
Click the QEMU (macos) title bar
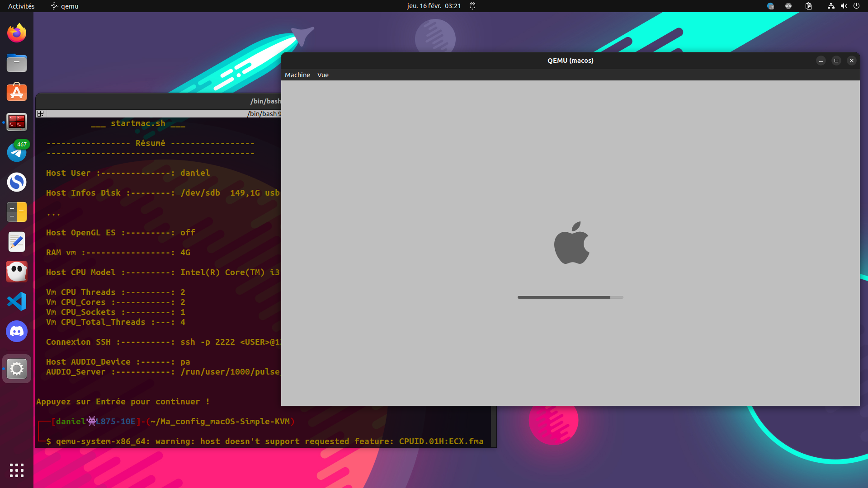pyautogui.click(x=570, y=61)
